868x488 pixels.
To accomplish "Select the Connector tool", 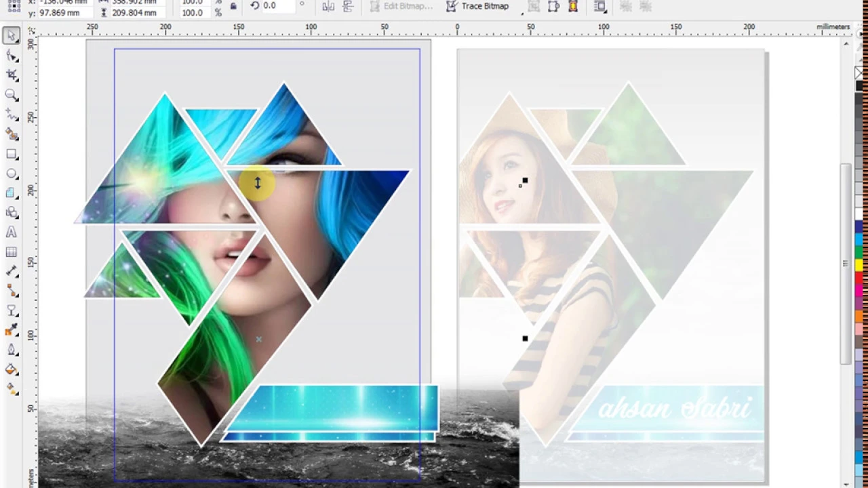I will point(12,291).
